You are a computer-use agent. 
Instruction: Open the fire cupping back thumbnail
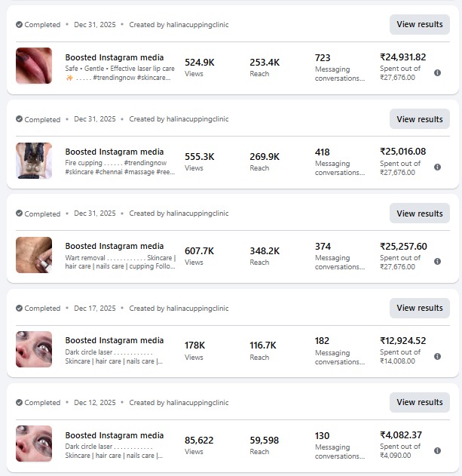coord(34,161)
